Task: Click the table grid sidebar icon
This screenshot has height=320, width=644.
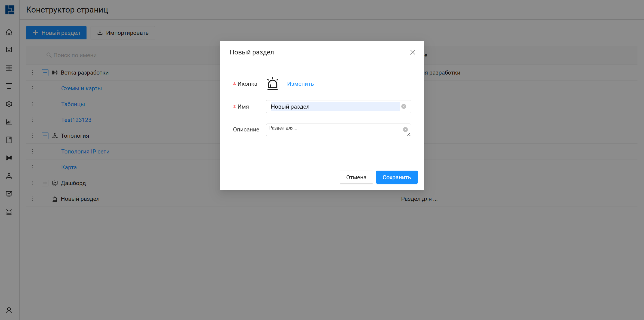Action: (9, 68)
